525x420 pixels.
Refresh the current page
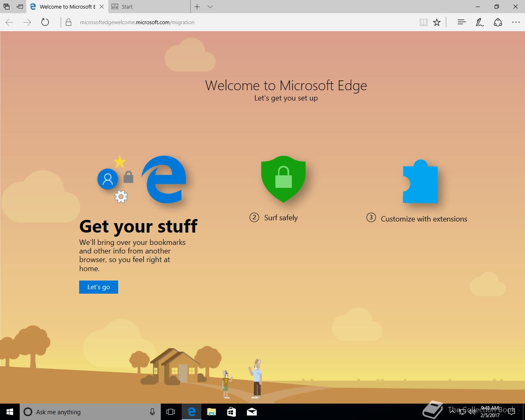pos(45,22)
